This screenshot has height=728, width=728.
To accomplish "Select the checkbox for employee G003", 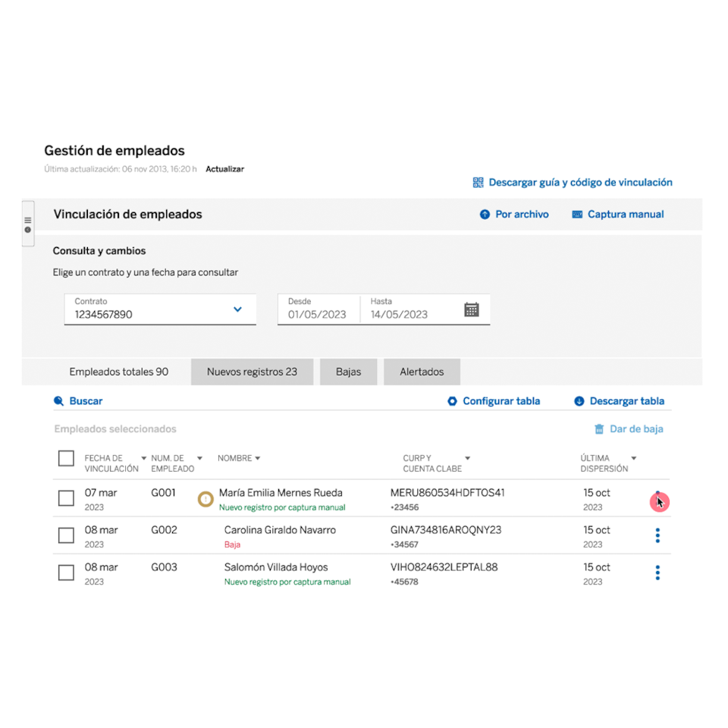I will tap(66, 573).
